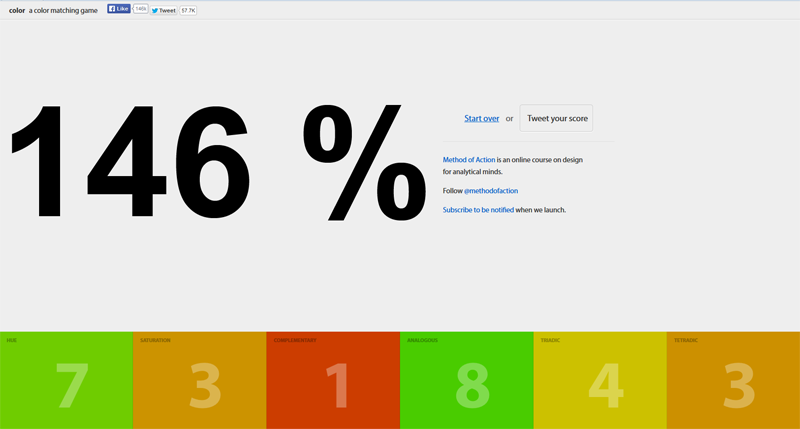The height and width of the screenshot is (429, 800).
Task: Select the green Hue score tile
Action: [x=66, y=380]
